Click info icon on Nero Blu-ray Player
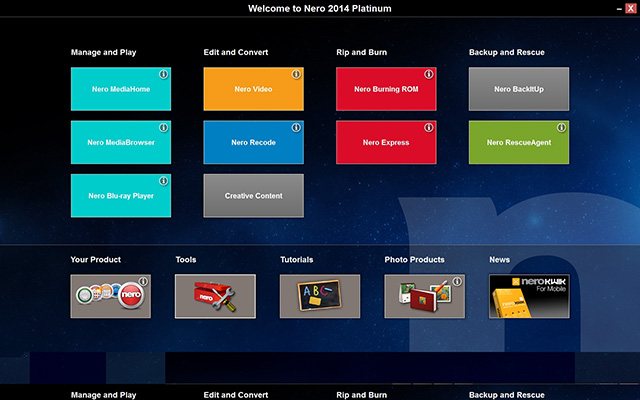640x400 pixels. point(163,181)
